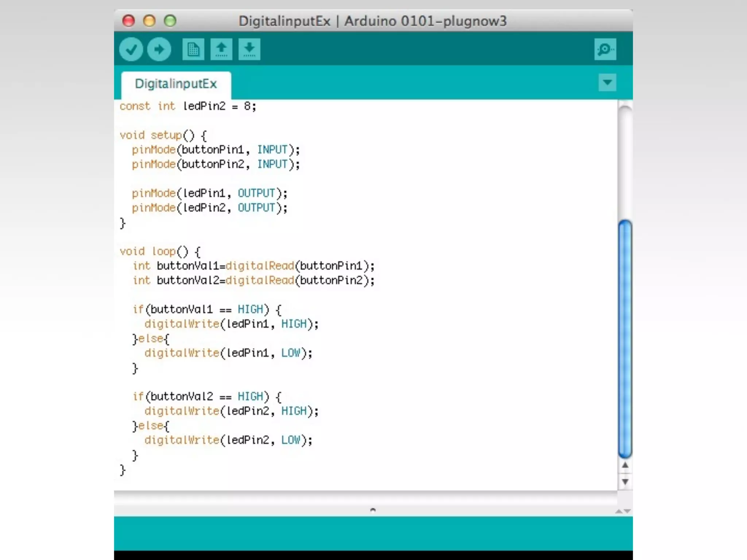747x560 pixels.
Task: Place cursor on 'void loop() {' line
Action: click(x=160, y=252)
